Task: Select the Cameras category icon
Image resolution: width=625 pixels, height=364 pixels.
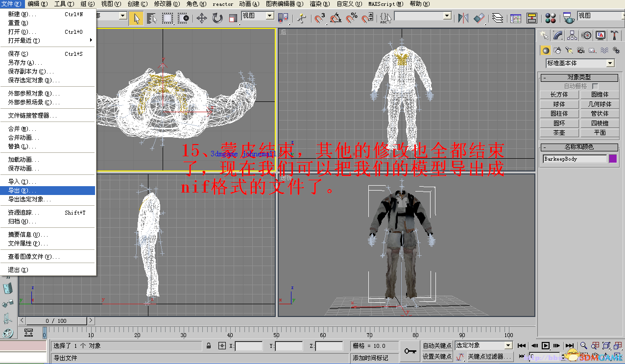Action: click(581, 50)
